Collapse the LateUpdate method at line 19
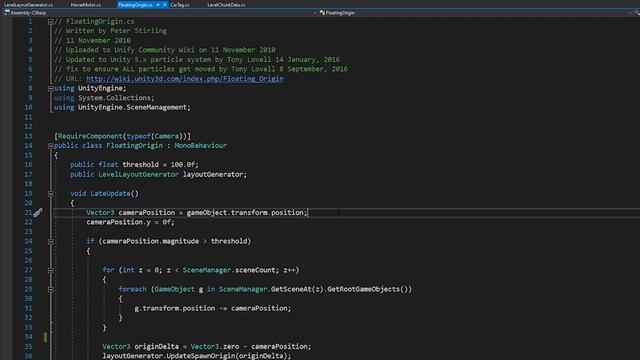 click(51, 193)
